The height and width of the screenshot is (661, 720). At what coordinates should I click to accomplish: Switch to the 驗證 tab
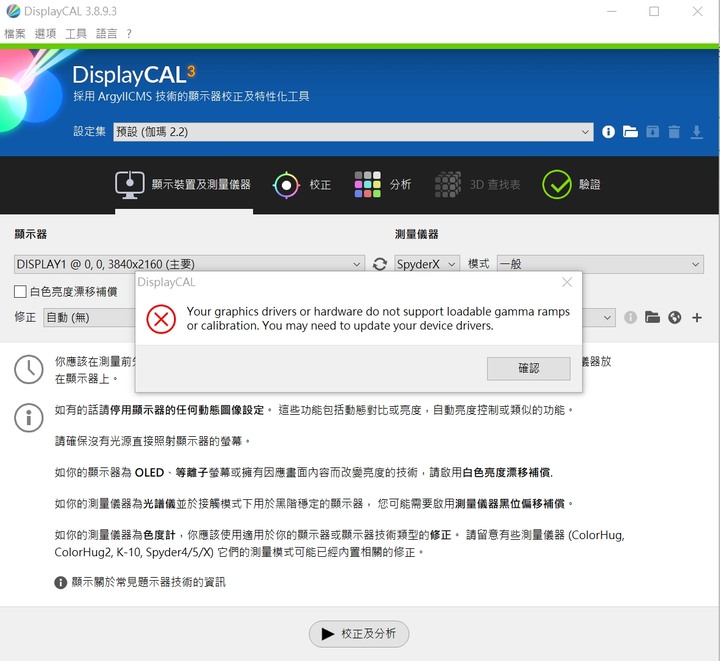coord(571,185)
